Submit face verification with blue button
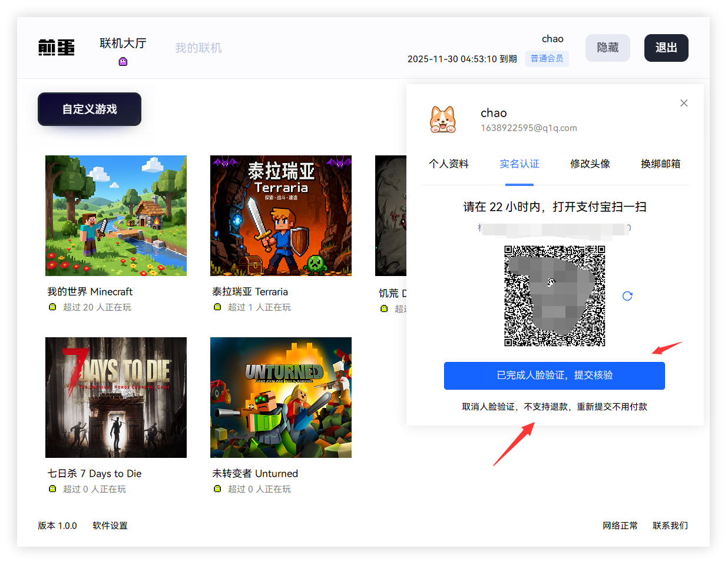 point(554,375)
